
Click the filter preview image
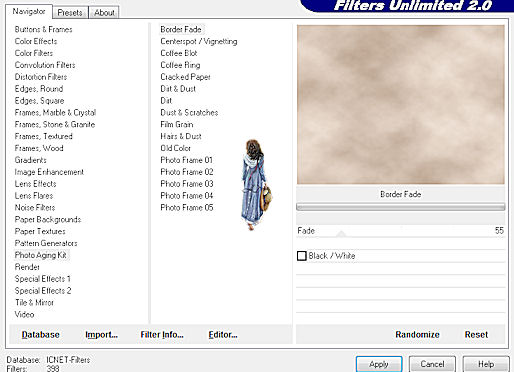pos(401,105)
